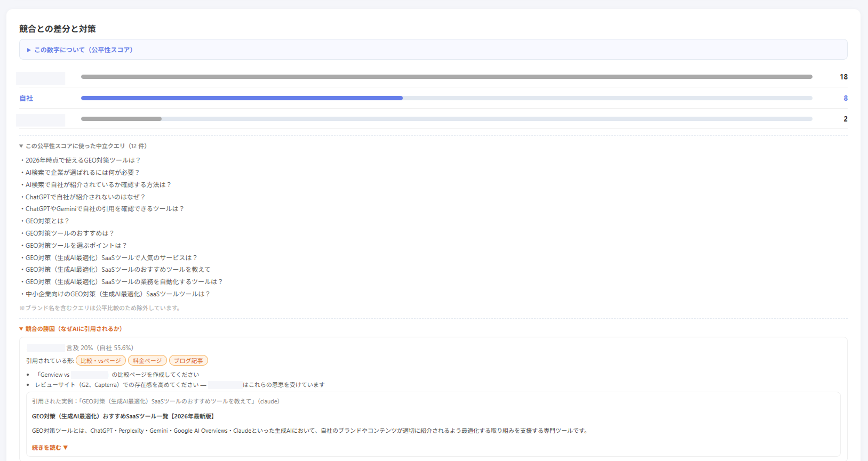This screenshot has width=868, height=461.
Task: Select query 'AI検索で企業が選ばれるには何が必要？'
Action: (83, 172)
